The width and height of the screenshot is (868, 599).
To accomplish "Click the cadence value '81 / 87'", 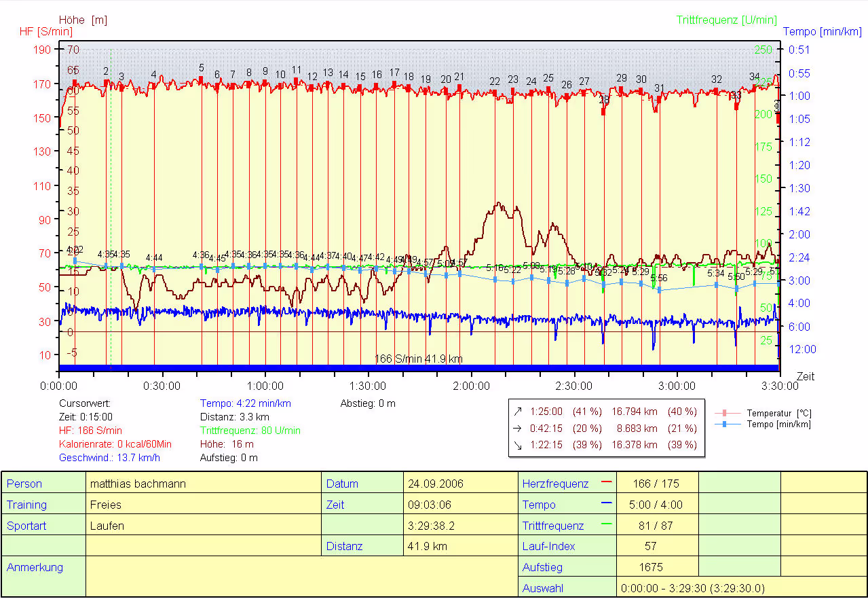I will tap(656, 526).
